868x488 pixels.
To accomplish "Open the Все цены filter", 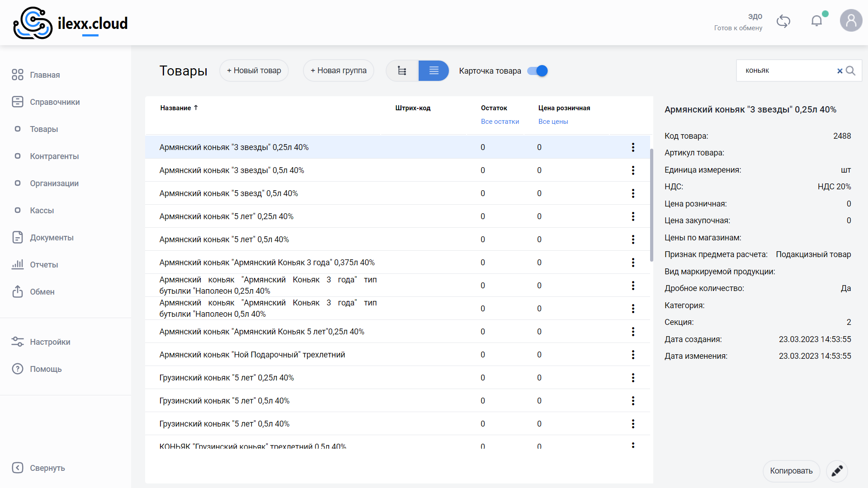I will (553, 122).
